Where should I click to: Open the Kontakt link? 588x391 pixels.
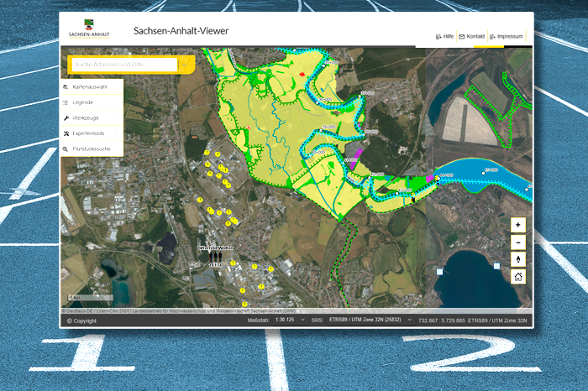coord(471,37)
